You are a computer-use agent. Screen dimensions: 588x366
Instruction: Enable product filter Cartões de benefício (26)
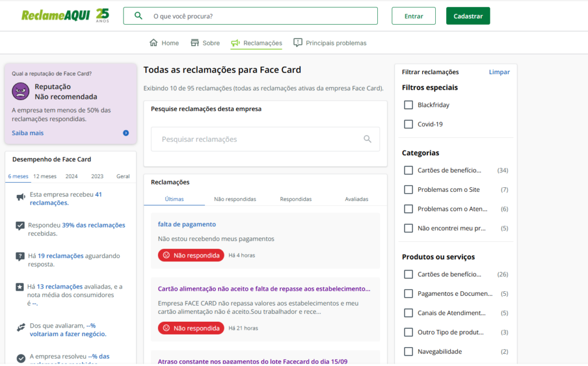tap(408, 275)
